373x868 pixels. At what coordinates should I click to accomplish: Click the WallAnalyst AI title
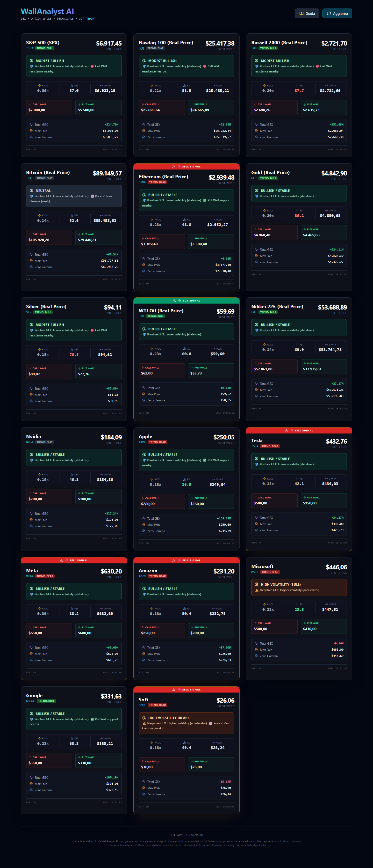coord(47,11)
